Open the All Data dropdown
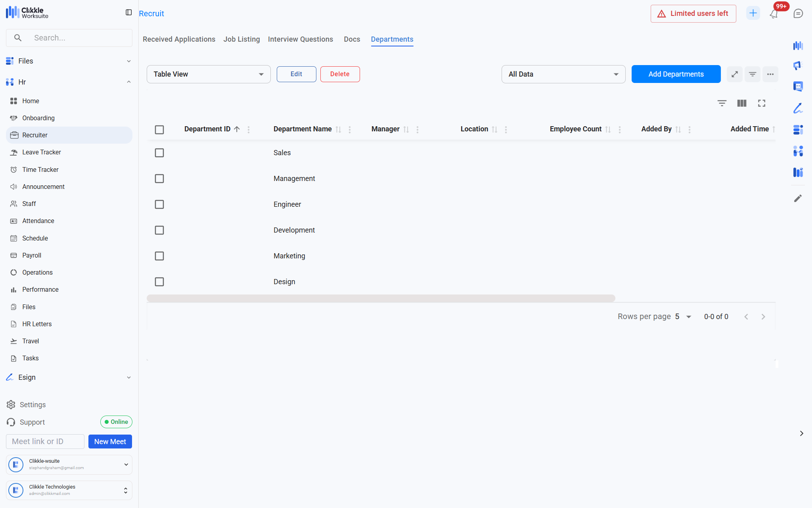 (x=563, y=74)
